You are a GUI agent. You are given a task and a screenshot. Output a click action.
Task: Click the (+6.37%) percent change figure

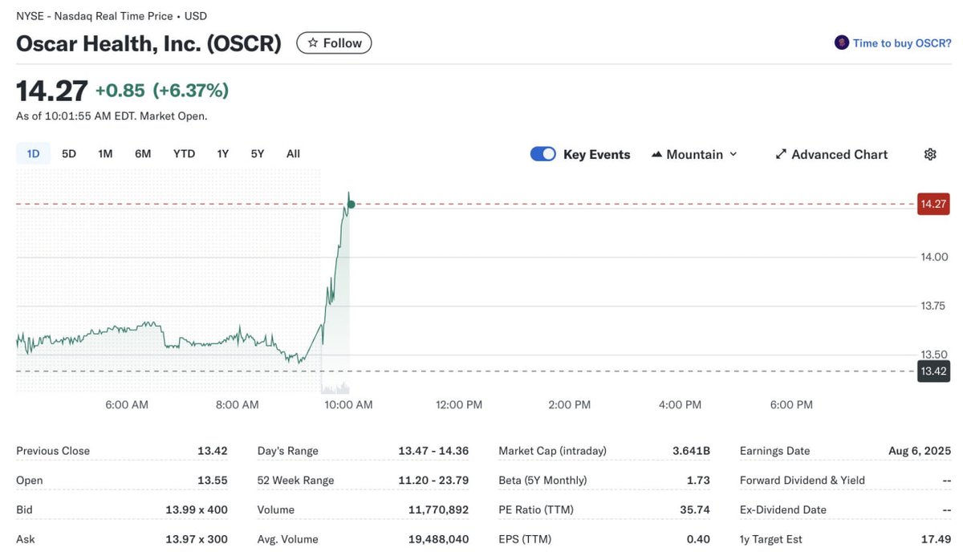[191, 91]
